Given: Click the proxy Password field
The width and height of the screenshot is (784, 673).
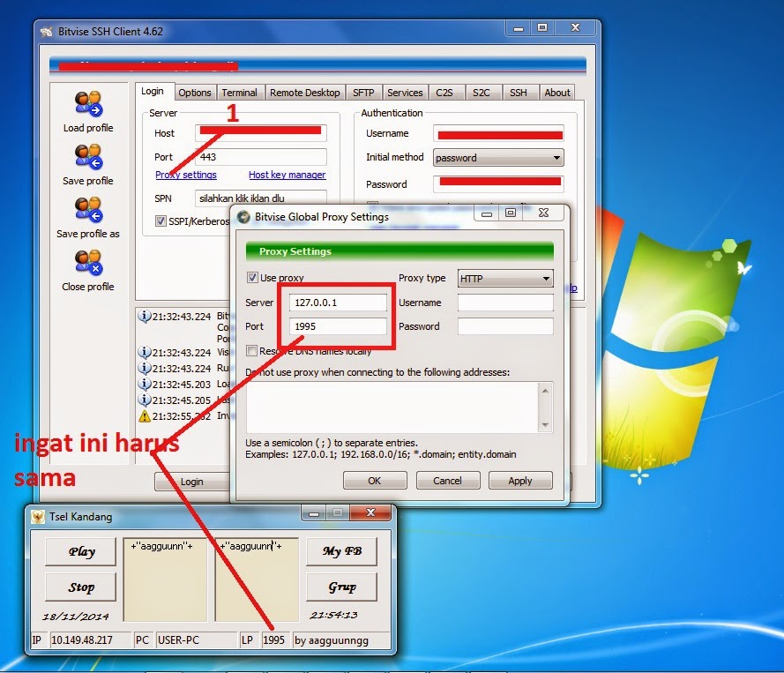Looking at the screenshot, I should tap(505, 326).
